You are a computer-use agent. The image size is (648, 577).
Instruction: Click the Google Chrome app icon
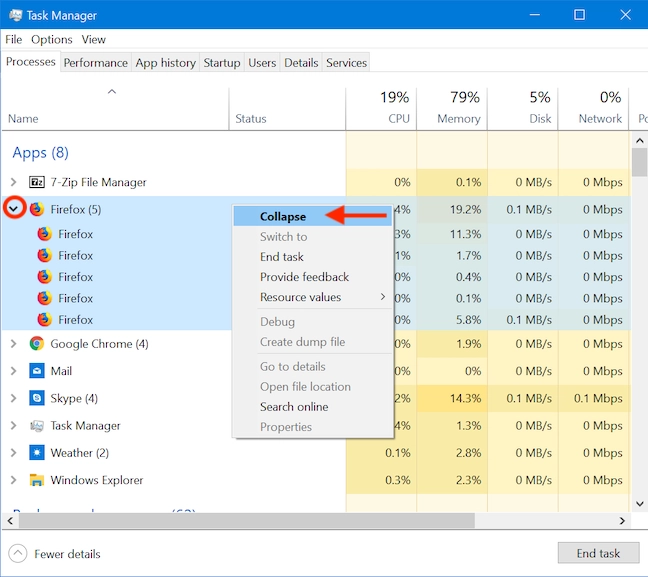pyautogui.click(x=37, y=343)
